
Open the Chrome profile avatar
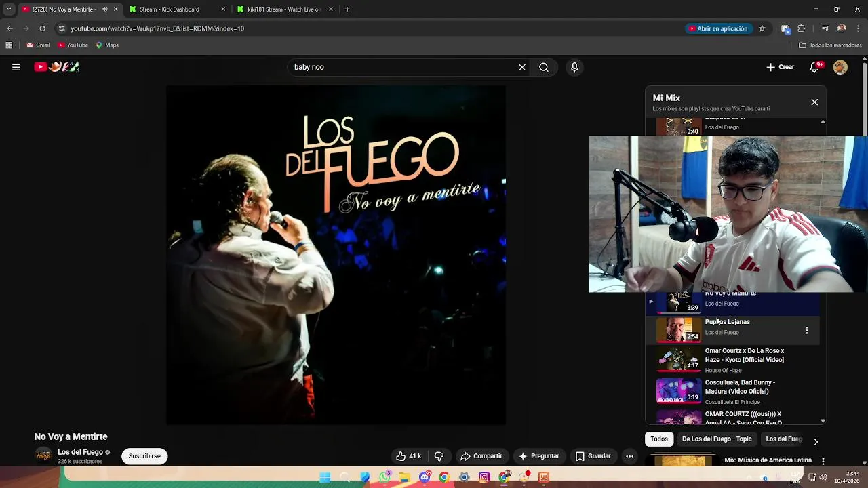[x=842, y=28]
